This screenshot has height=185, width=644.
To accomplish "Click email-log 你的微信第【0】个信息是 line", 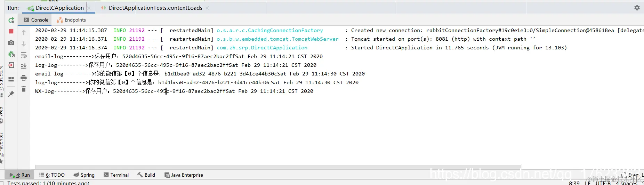I will [x=200, y=74].
